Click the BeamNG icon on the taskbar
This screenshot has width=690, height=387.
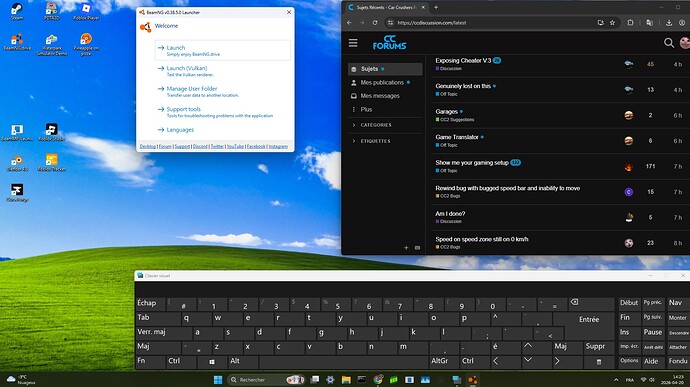point(473,380)
